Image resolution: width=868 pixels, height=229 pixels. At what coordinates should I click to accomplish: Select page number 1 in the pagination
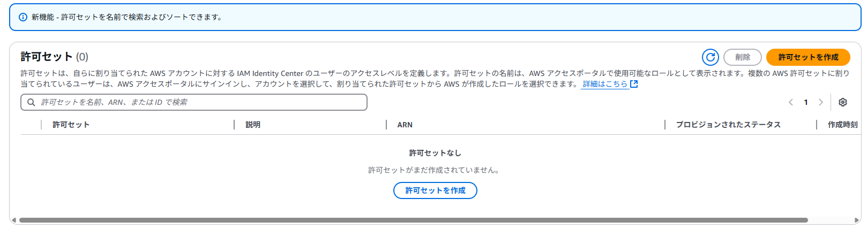[806, 102]
